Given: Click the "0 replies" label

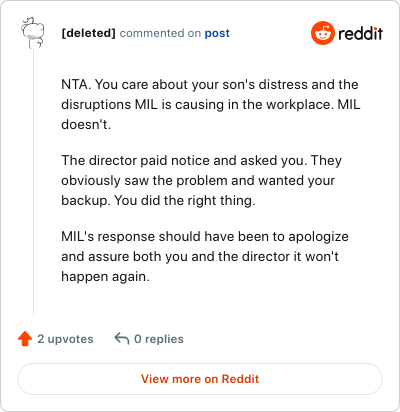Looking at the screenshot, I should pos(159,339).
